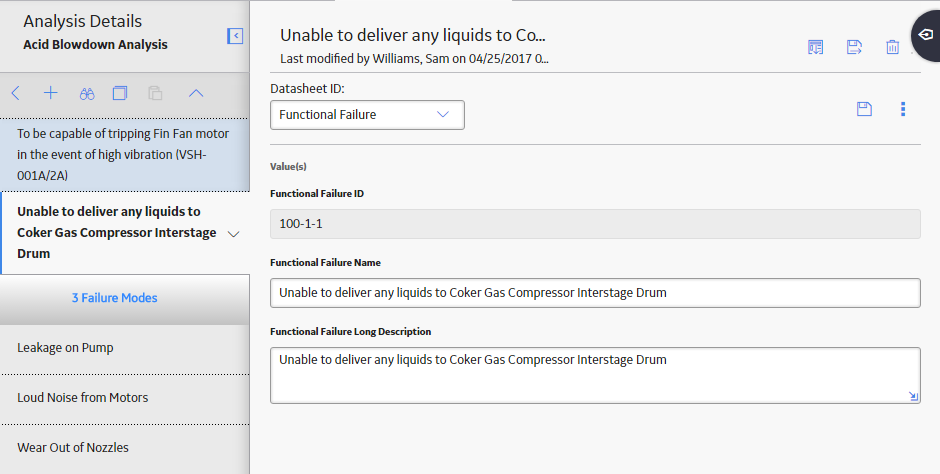Open the Datasheet ID Functional Failure dropdown
The width and height of the screenshot is (940, 474).
click(x=367, y=114)
